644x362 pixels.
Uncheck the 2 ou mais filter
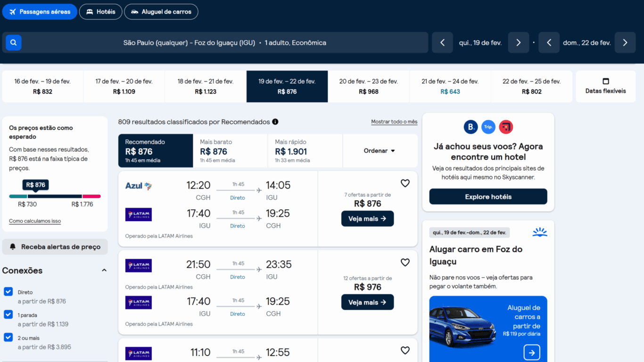point(8,337)
